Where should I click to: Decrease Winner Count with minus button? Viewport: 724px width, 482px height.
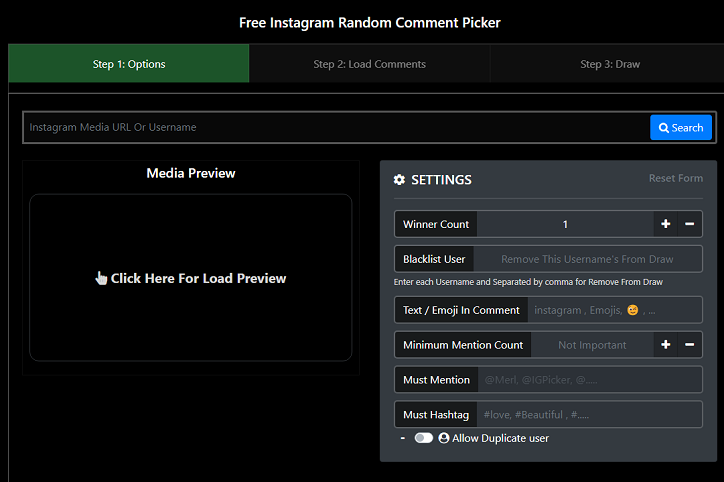(x=689, y=224)
